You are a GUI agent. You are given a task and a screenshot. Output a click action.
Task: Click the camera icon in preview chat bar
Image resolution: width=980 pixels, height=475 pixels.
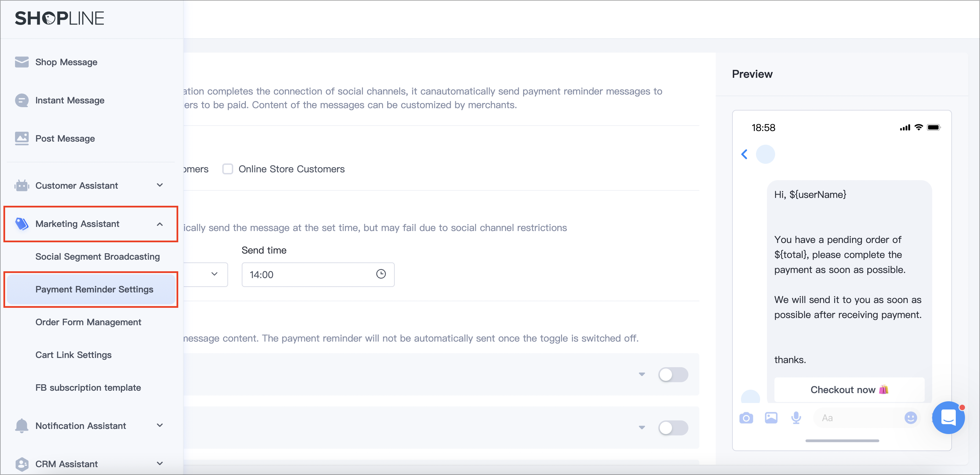click(746, 418)
